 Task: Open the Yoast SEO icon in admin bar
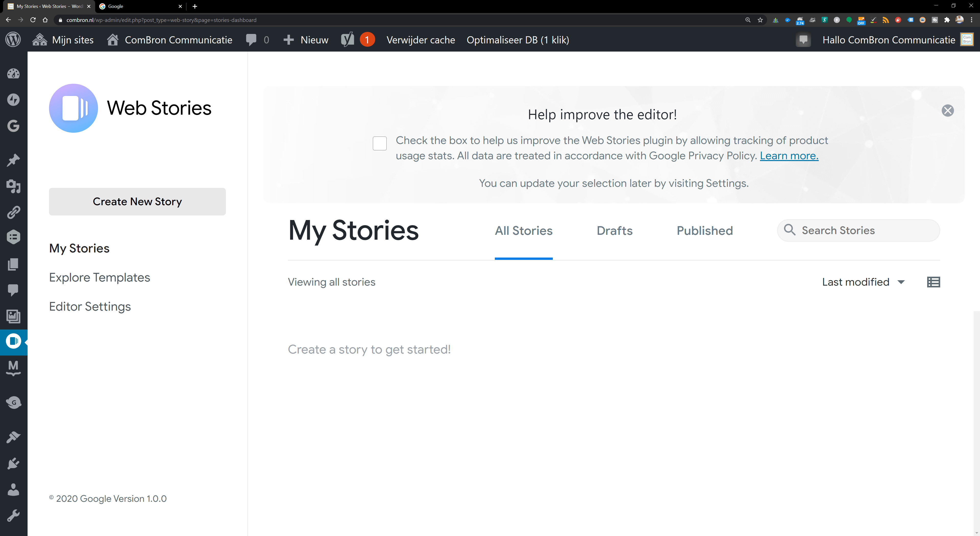pos(347,40)
